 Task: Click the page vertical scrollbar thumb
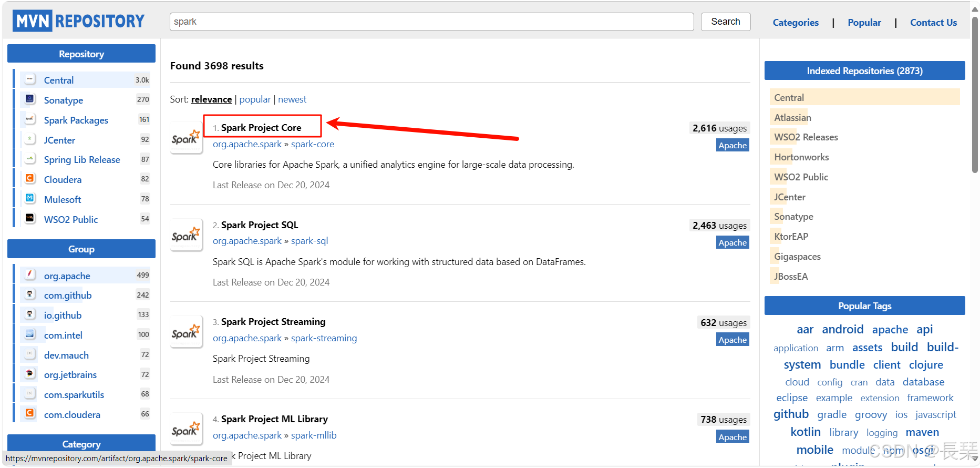coord(975,95)
